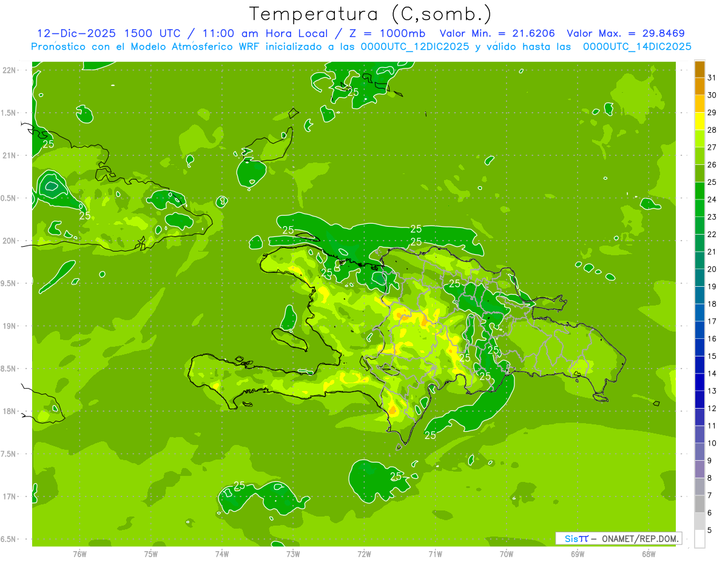Click the "71W" longitude label
Image resolution: width=728 pixels, height=562 pixels.
pos(435,554)
